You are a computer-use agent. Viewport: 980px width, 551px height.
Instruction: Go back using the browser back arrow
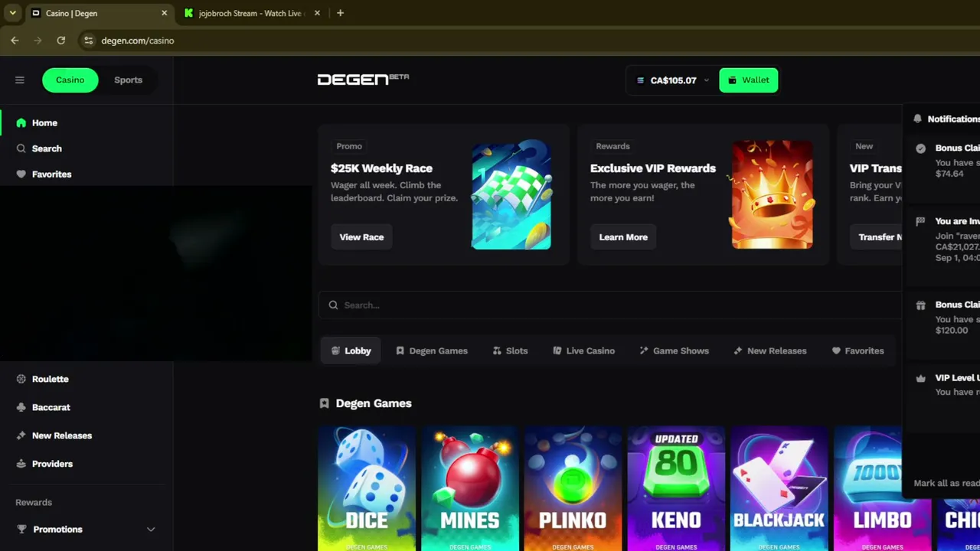pyautogui.click(x=15, y=41)
